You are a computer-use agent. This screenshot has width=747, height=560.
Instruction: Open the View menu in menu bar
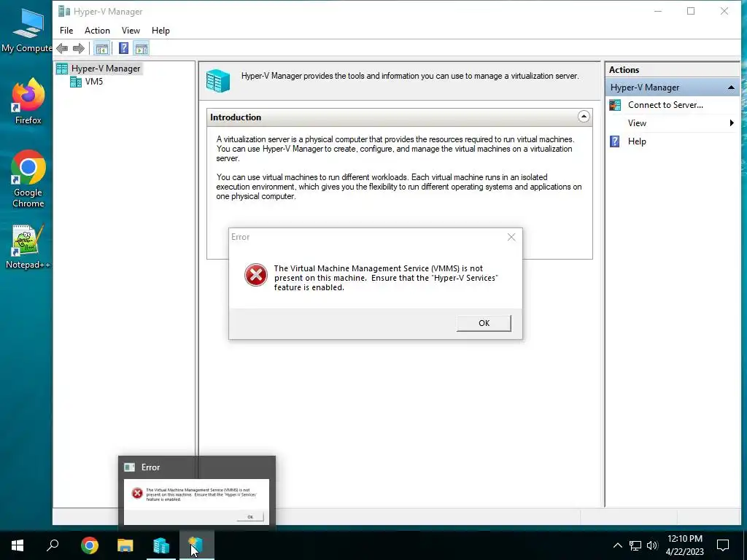coord(131,31)
